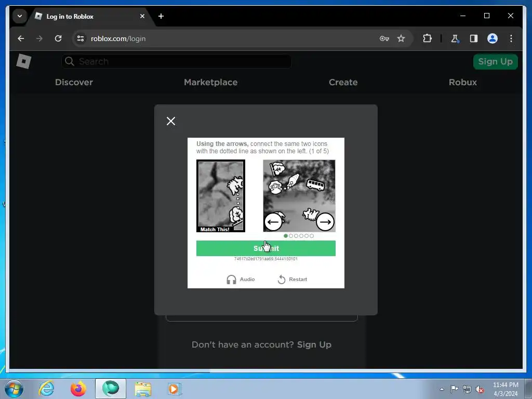Click the Roblox logo icon
The width and height of the screenshot is (532, 399).
24,61
